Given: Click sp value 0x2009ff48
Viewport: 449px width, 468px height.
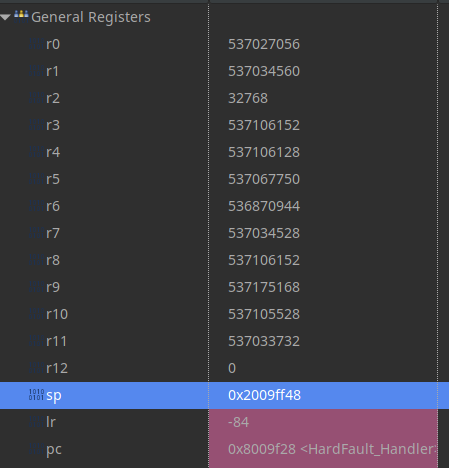Looking at the screenshot, I should 264,395.
